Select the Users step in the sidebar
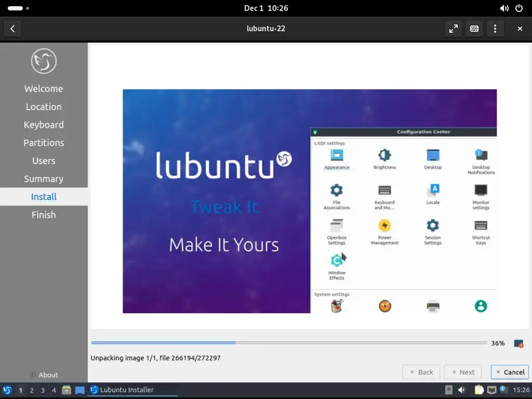Screen dimensions: 532x399 click(44, 161)
